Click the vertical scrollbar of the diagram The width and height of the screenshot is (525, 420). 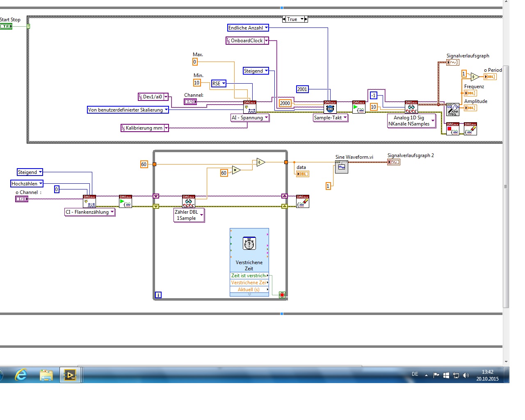click(506, 187)
